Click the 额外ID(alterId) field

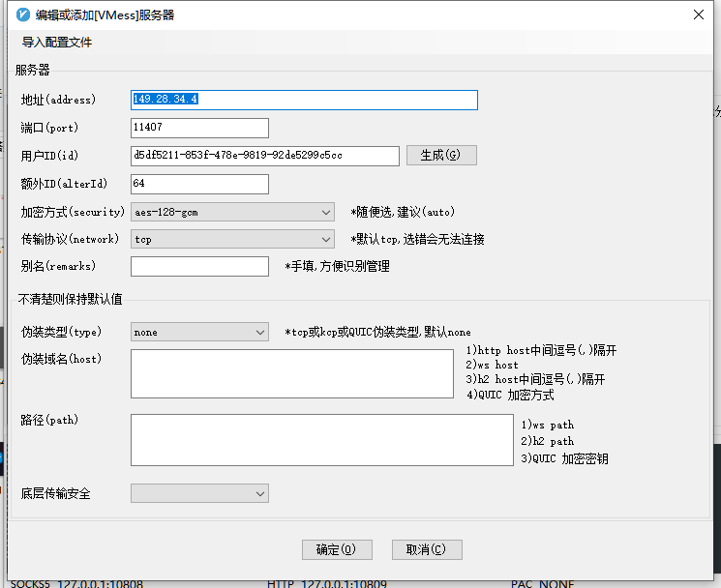point(199,184)
